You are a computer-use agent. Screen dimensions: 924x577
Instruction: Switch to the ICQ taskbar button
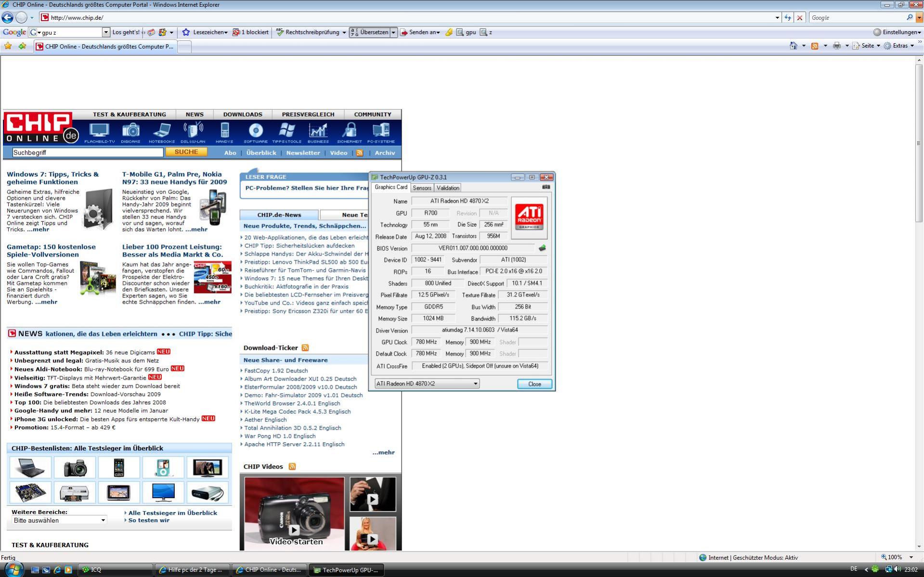[116, 570]
